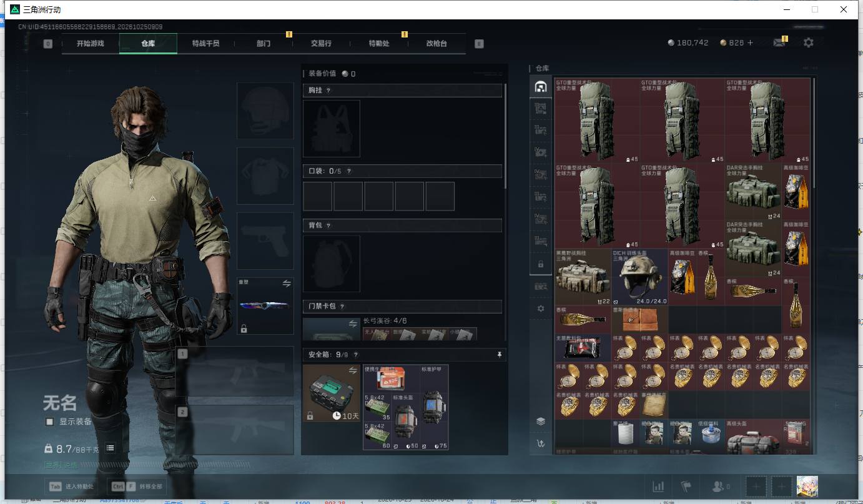Show help for 安全箱 capacity

(x=356, y=355)
